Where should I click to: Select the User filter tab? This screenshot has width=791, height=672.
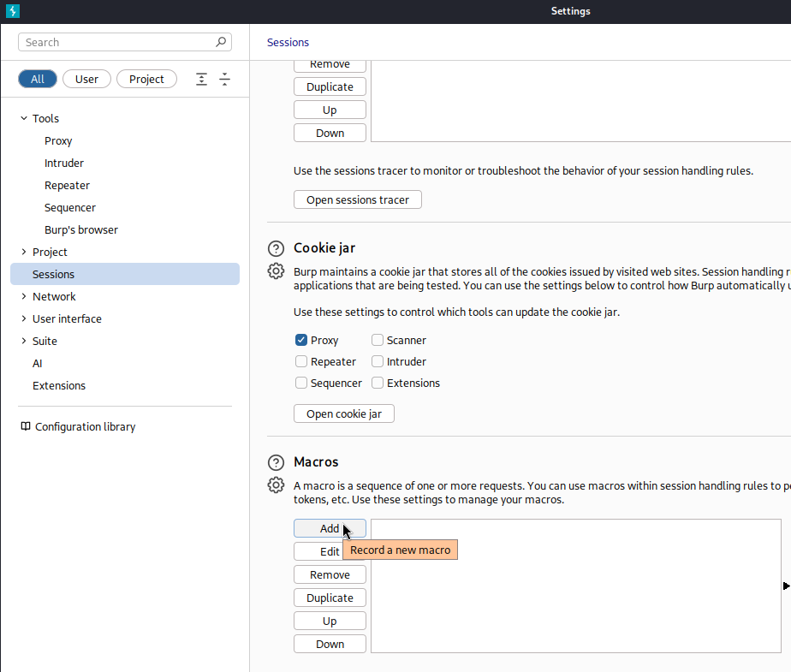pos(86,80)
